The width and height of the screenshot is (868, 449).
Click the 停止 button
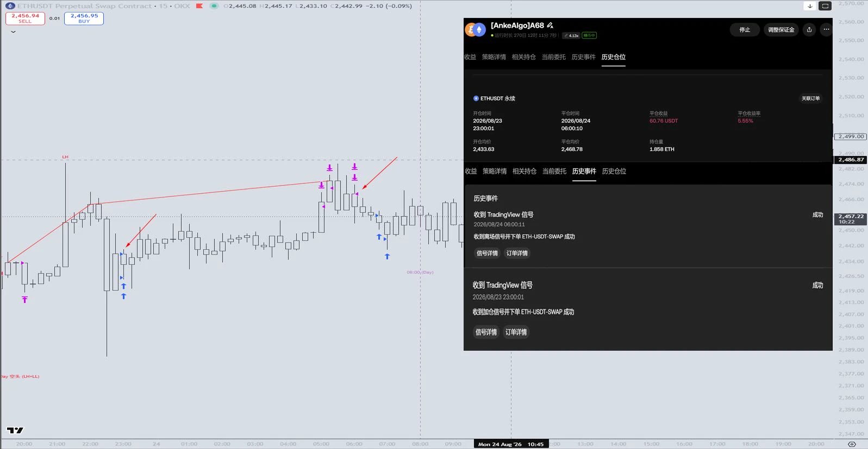click(745, 30)
